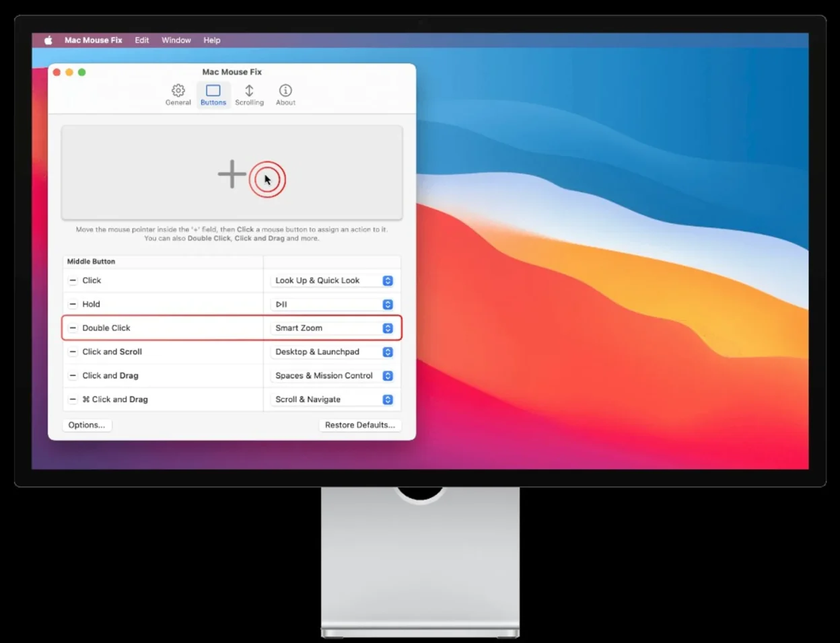
Task: Open the Mac Mouse Fix application menu
Action: coord(93,40)
